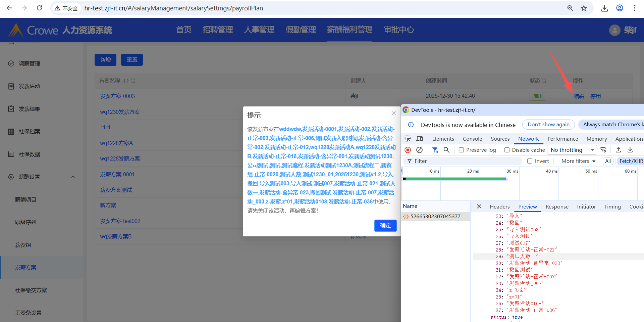Image resolution: width=644 pixels, height=322 pixels.
Task: Click the import HAR file upload icon
Action: (x=618, y=150)
